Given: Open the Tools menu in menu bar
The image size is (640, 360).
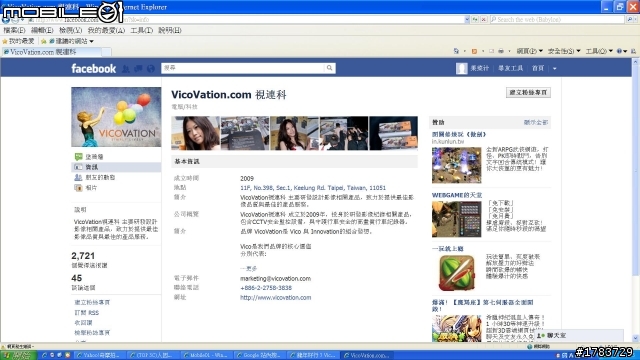Looking at the screenshot, I should pos(141,30).
